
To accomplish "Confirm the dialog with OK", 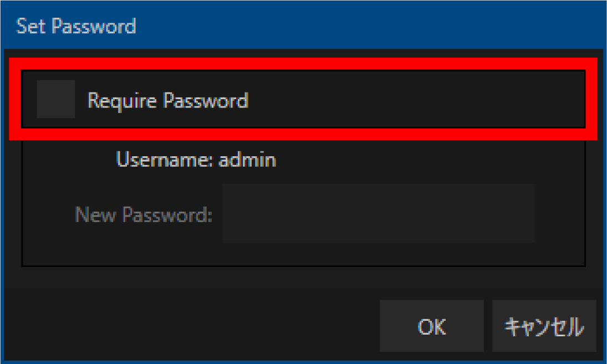I will click(x=431, y=326).
